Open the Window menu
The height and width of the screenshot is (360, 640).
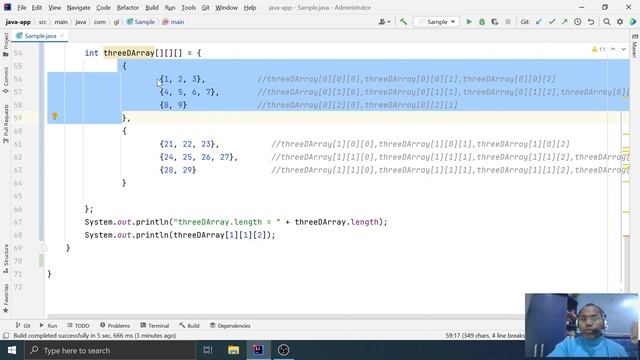click(227, 7)
